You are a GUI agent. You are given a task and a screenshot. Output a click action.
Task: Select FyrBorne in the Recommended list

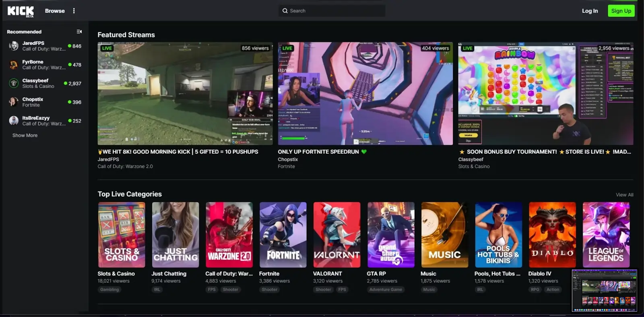pos(44,64)
